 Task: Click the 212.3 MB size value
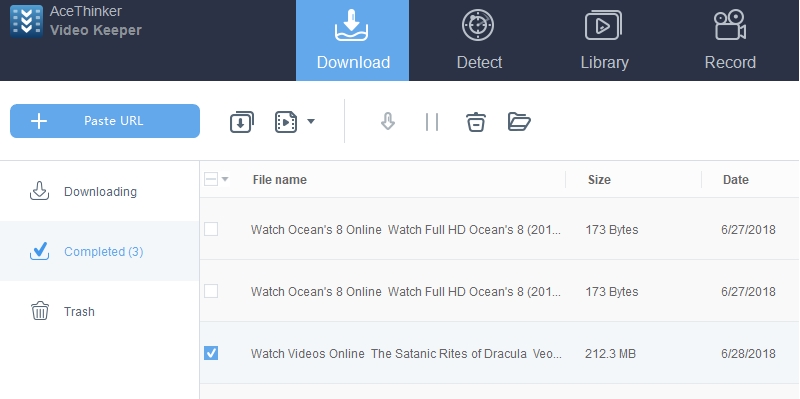[610, 354]
